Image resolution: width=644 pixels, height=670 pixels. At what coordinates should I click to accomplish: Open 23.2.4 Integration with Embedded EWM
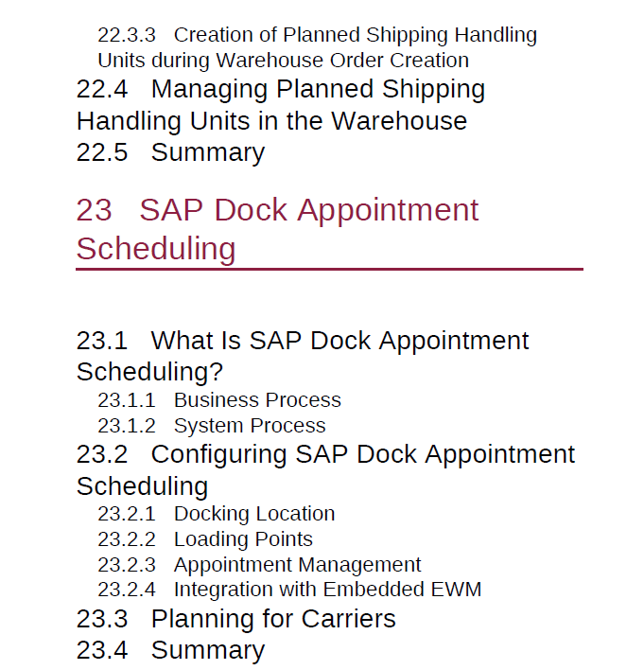(x=289, y=590)
